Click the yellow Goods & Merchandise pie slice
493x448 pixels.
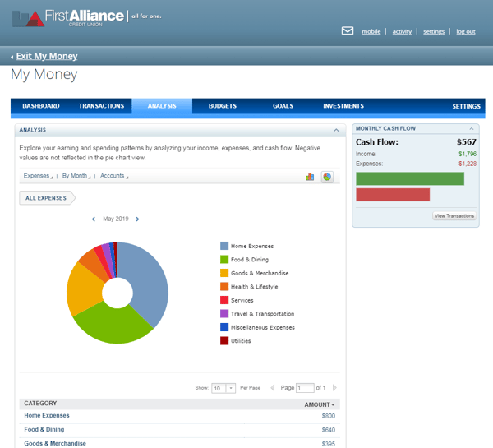tap(85, 291)
